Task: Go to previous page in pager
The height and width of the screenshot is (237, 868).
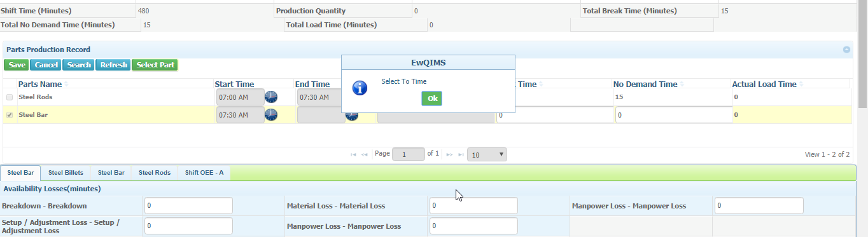Action: point(365,154)
